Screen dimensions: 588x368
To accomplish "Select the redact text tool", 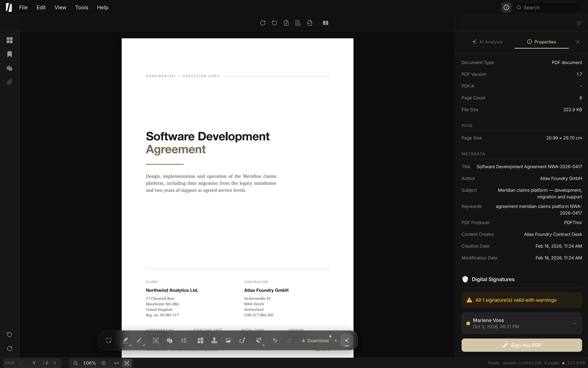I will [x=258, y=340].
